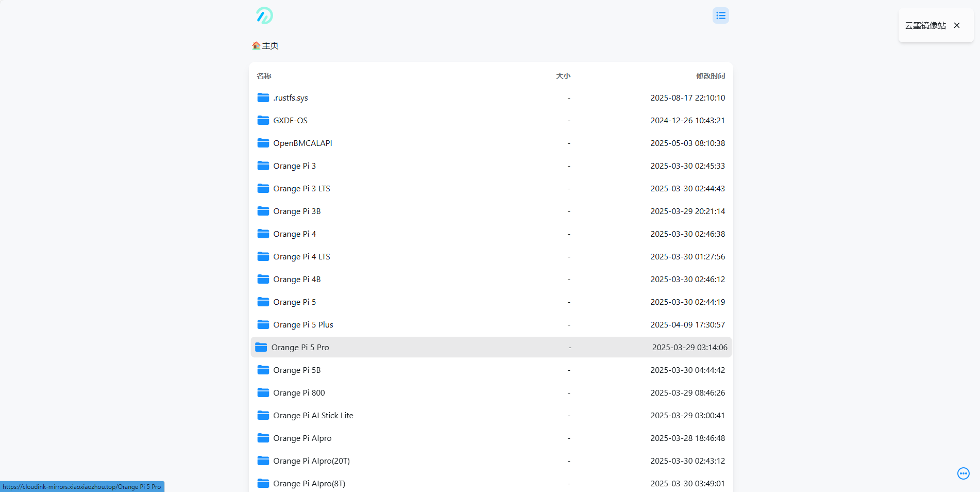
Task: Click the folder icon for Orange Pi 5
Action: click(x=263, y=302)
